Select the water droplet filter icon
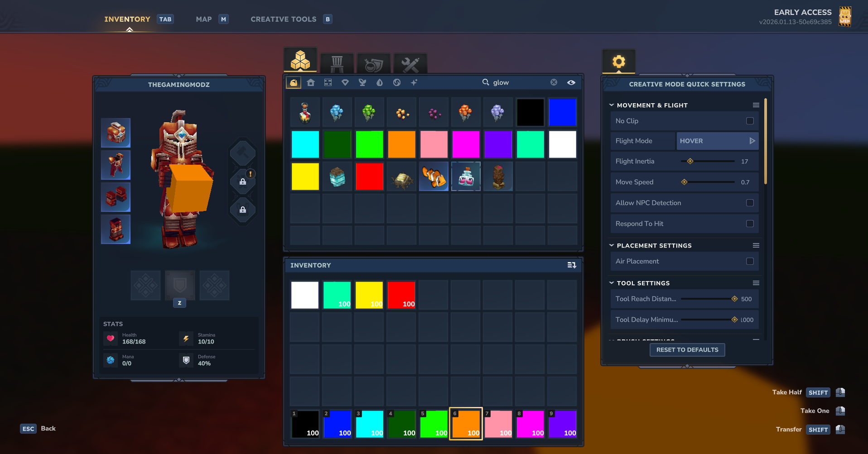868x454 pixels. point(380,82)
